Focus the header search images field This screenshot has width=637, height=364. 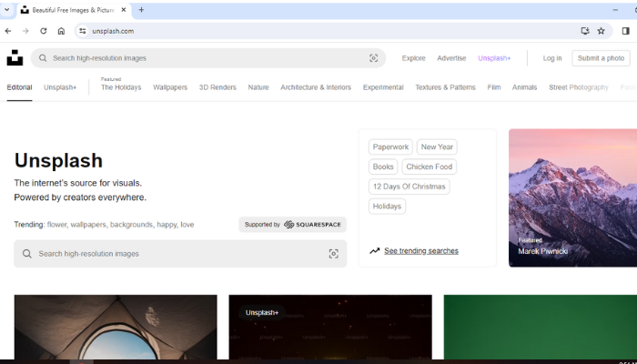click(208, 58)
